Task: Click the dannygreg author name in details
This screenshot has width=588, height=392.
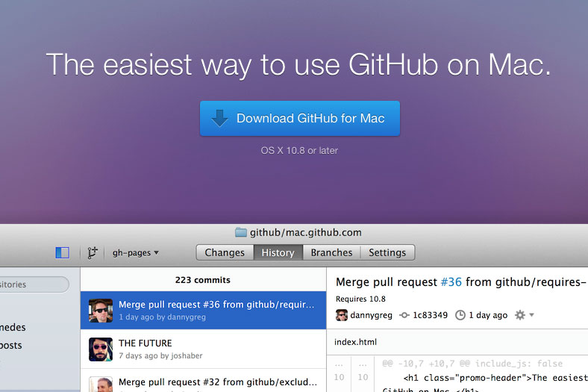Action: coord(372,315)
